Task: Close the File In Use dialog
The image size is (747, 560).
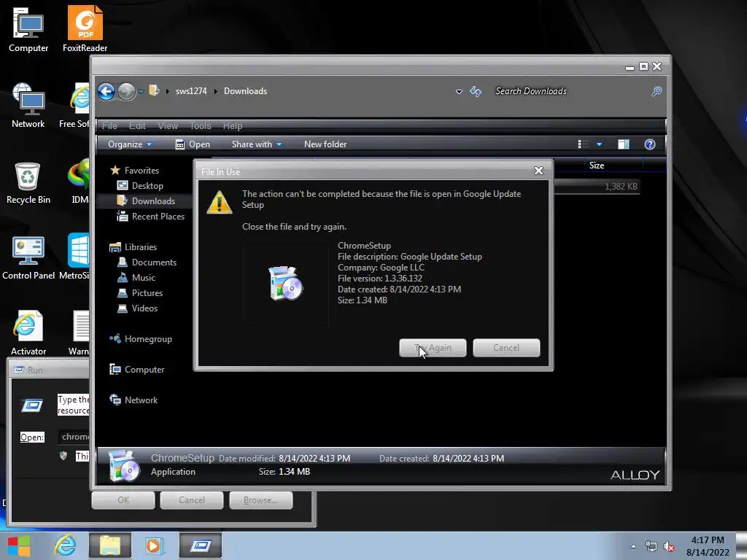Action: 538,171
